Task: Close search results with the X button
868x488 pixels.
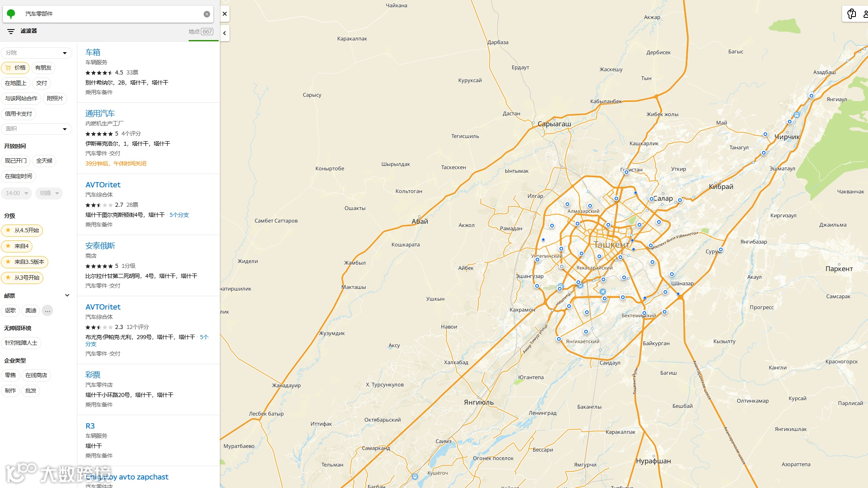Action: (x=225, y=14)
